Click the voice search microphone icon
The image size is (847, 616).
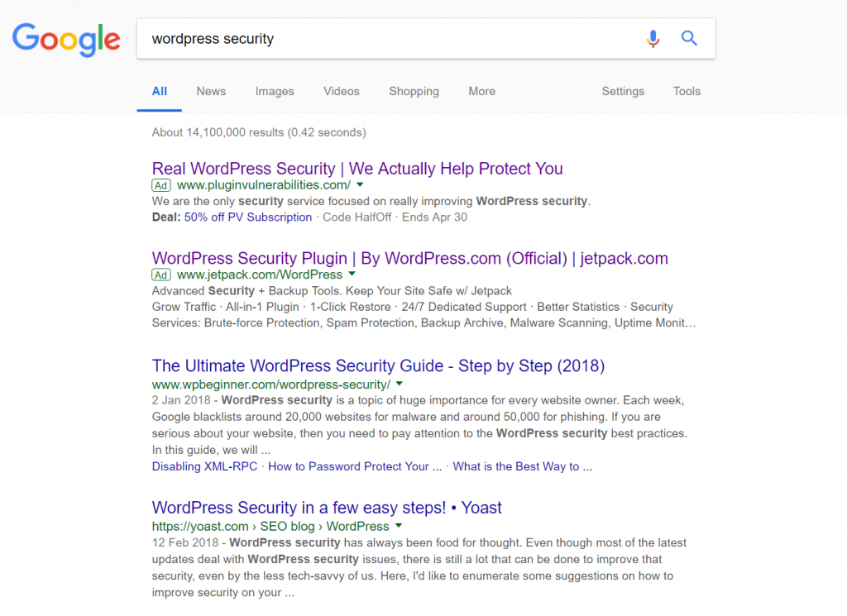(x=653, y=38)
